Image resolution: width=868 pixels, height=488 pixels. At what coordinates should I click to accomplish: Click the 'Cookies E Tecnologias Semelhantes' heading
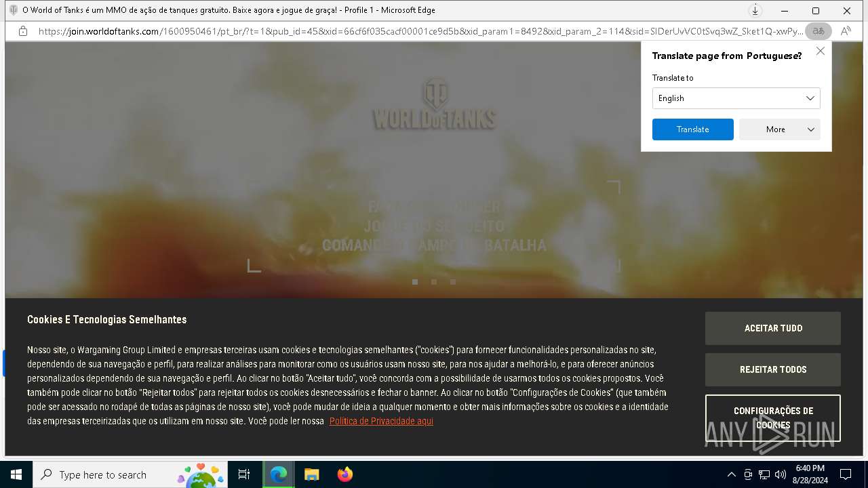tap(107, 319)
